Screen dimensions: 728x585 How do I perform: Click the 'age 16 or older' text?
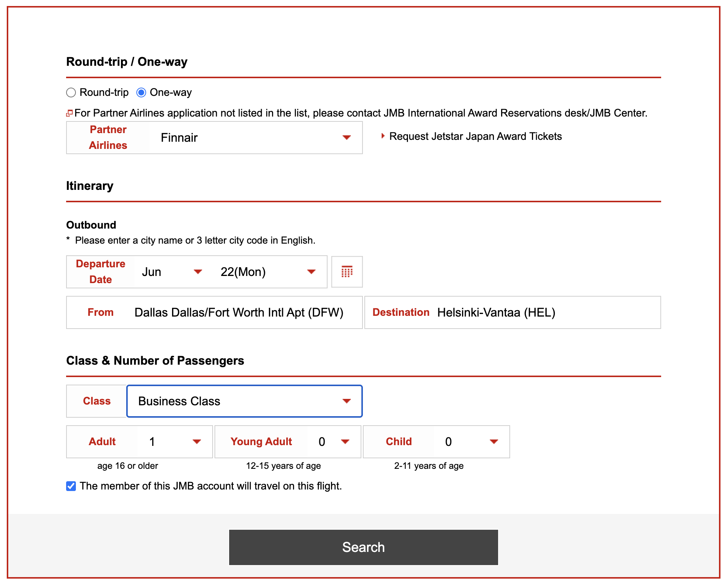tap(128, 466)
